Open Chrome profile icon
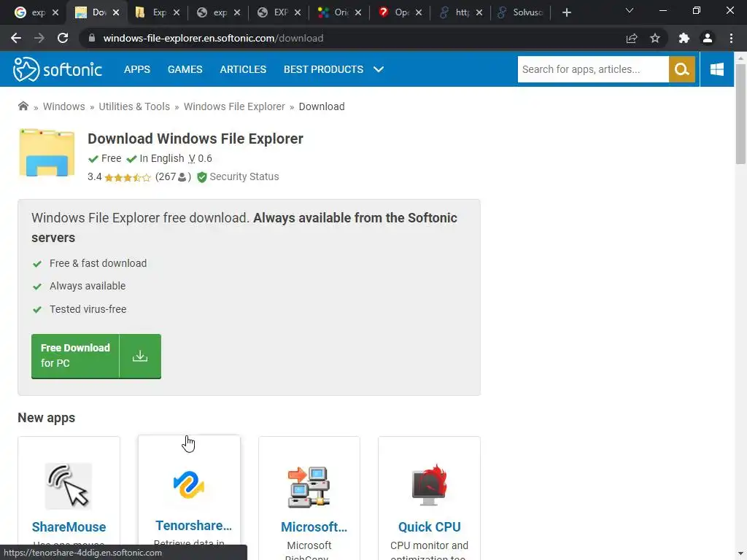The width and height of the screenshot is (747, 560). pos(708,38)
